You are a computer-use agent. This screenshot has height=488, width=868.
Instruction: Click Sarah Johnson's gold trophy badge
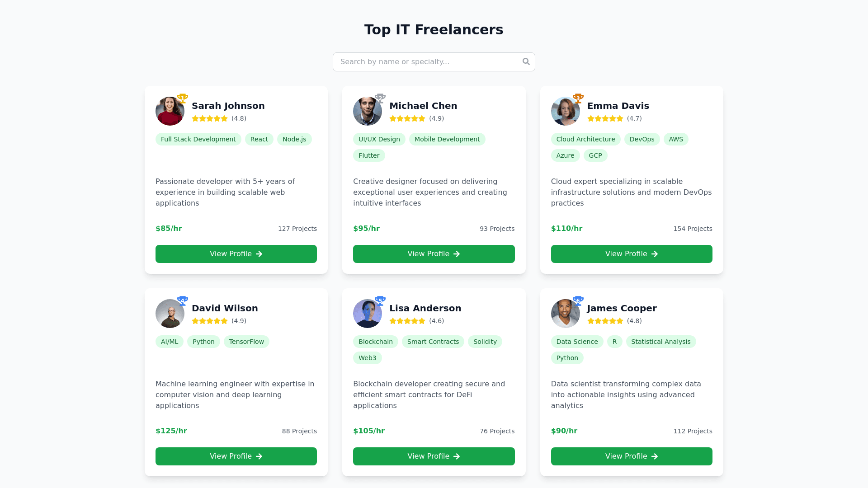183,98
